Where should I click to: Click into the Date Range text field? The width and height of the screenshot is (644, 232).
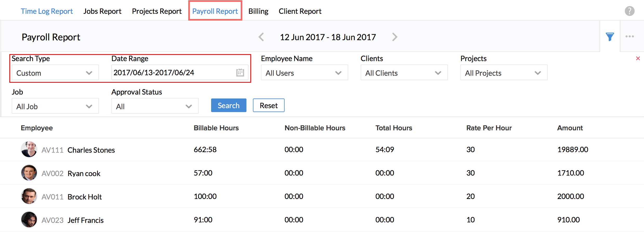click(171, 73)
